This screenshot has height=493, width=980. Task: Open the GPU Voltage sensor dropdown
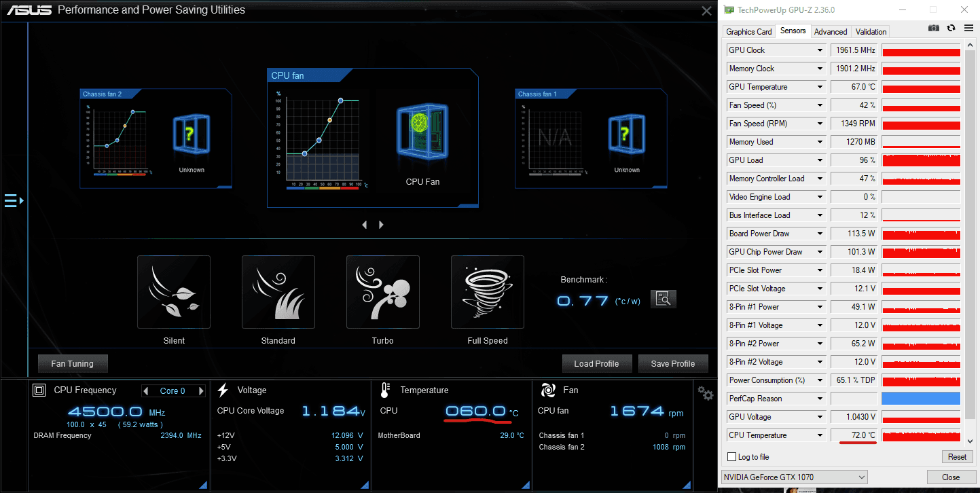(820, 417)
